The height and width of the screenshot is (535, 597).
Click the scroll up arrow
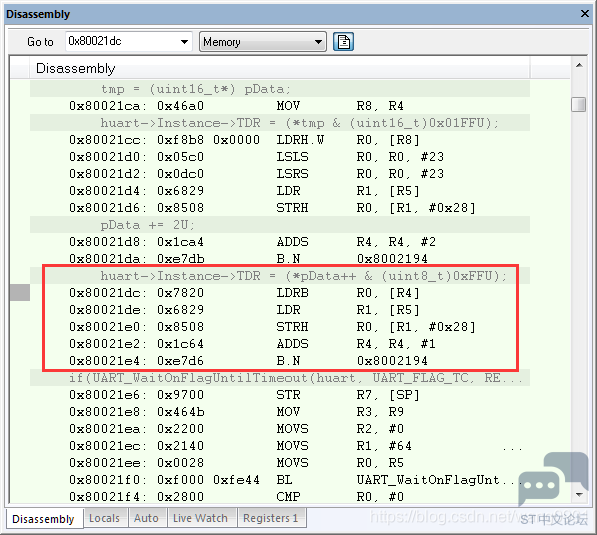pos(579,65)
